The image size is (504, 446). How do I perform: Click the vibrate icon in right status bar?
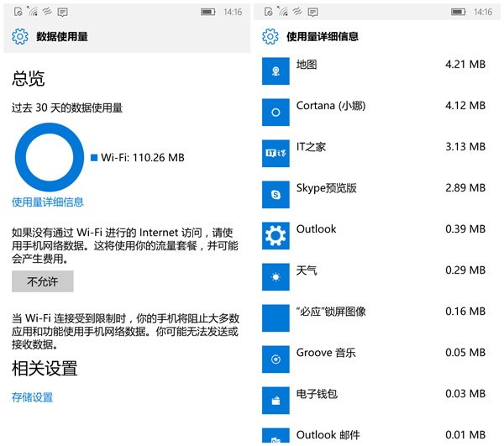coord(297,12)
